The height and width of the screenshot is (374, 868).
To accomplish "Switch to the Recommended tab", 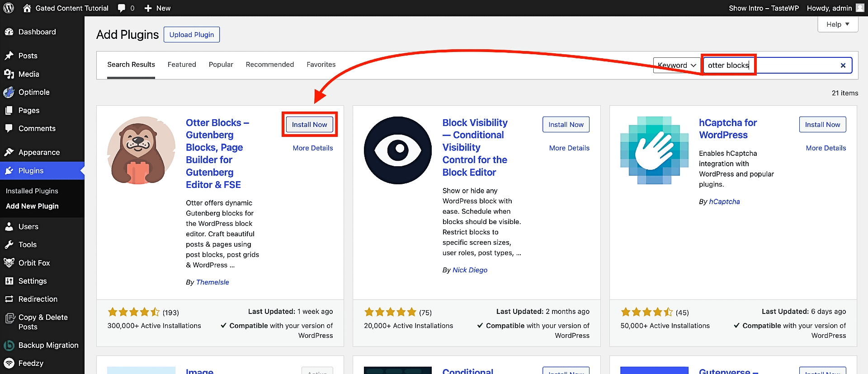I will pyautogui.click(x=270, y=65).
